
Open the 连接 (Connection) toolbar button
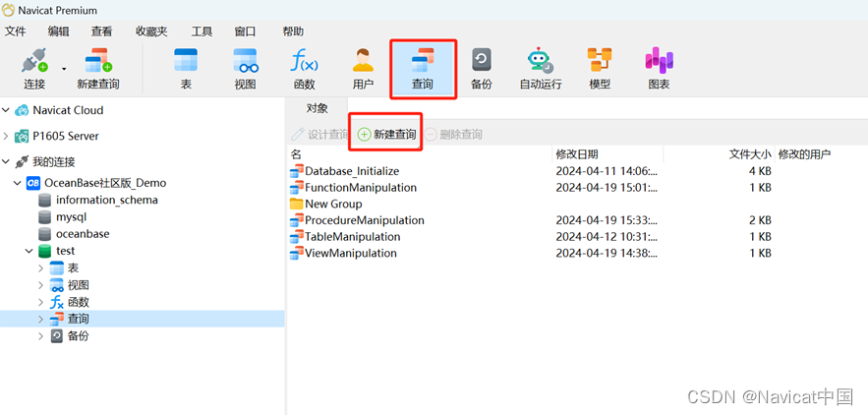[34, 69]
